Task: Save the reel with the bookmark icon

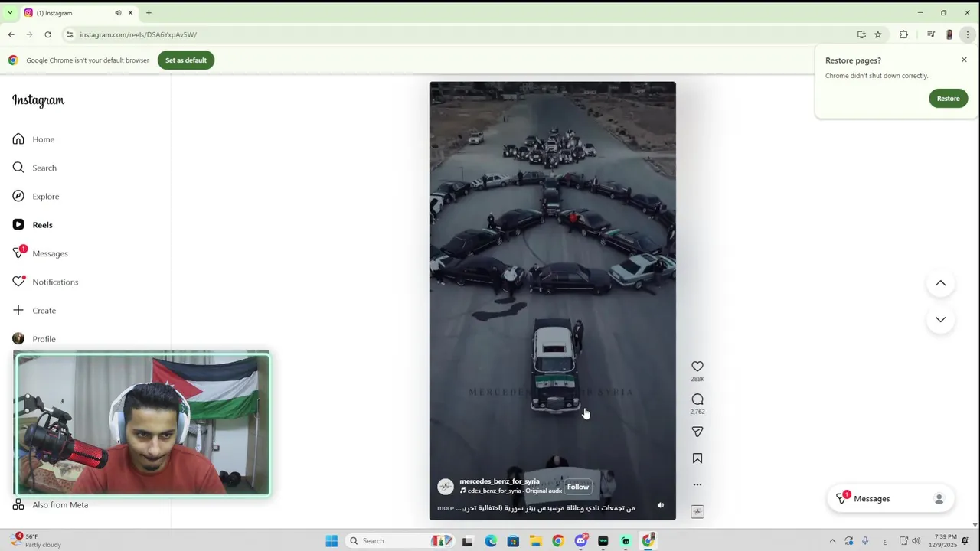Action: pos(697,458)
